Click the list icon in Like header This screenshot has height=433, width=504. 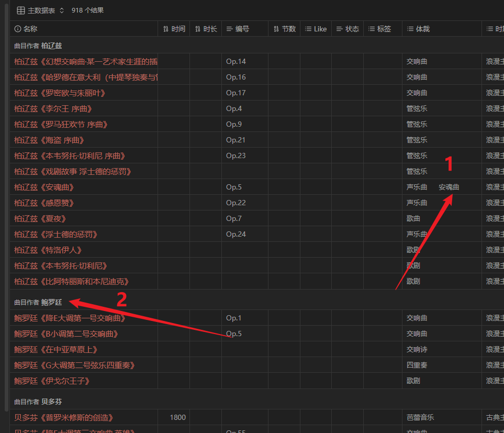[x=308, y=29]
